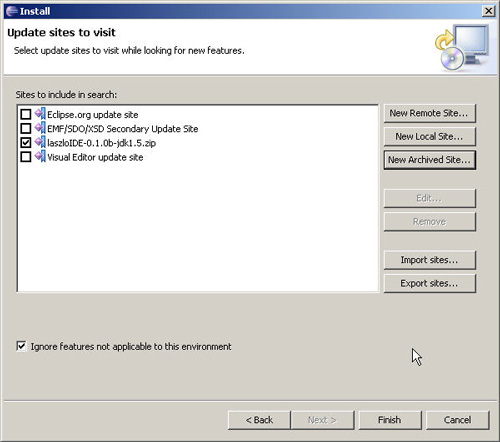The height and width of the screenshot is (442, 500).
Task: Click the laszloIDE-0.1.0b-jdk1.5.zip site icon
Action: click(x=40, y=142)
